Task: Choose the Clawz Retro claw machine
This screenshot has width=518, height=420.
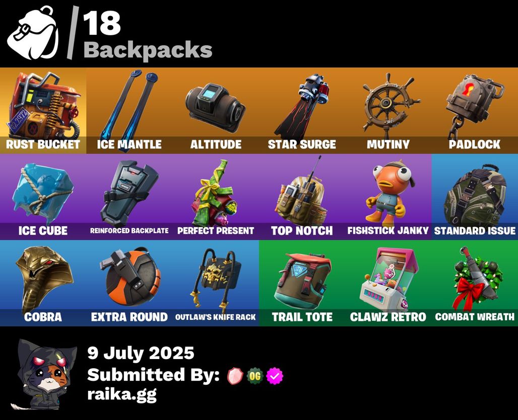Action: pyautogui.click(x=388, y=283)
